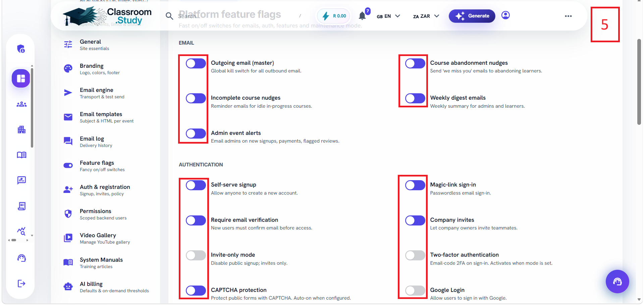Open the users group rail icon
This screenshot has width=644, height=305.
pos(21,104)
